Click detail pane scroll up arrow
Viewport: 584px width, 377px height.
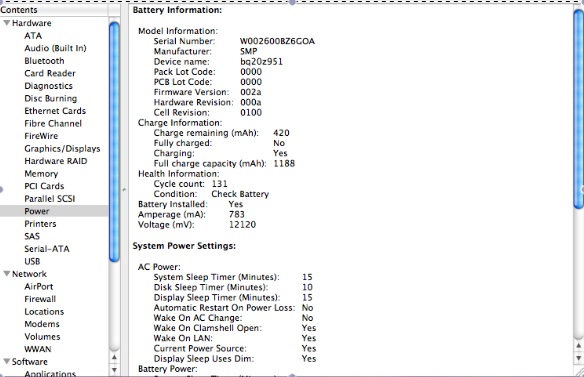(578, 346)
